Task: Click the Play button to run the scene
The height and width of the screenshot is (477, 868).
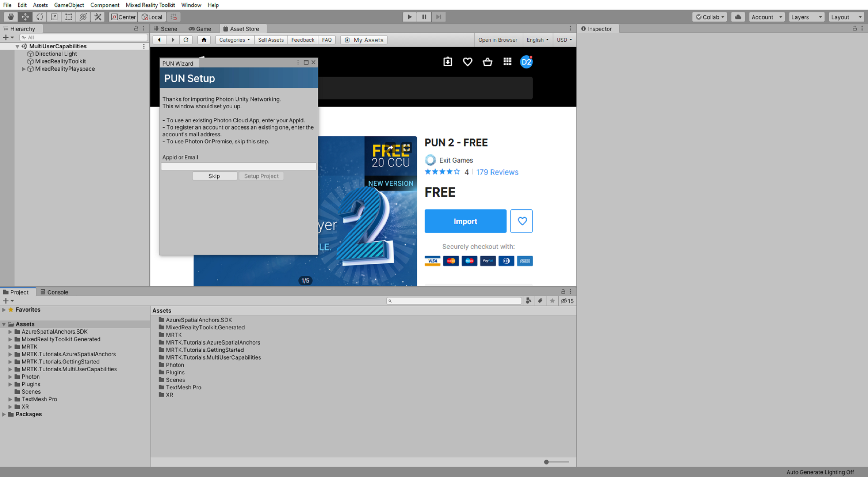Action: [x=410, y=17]
